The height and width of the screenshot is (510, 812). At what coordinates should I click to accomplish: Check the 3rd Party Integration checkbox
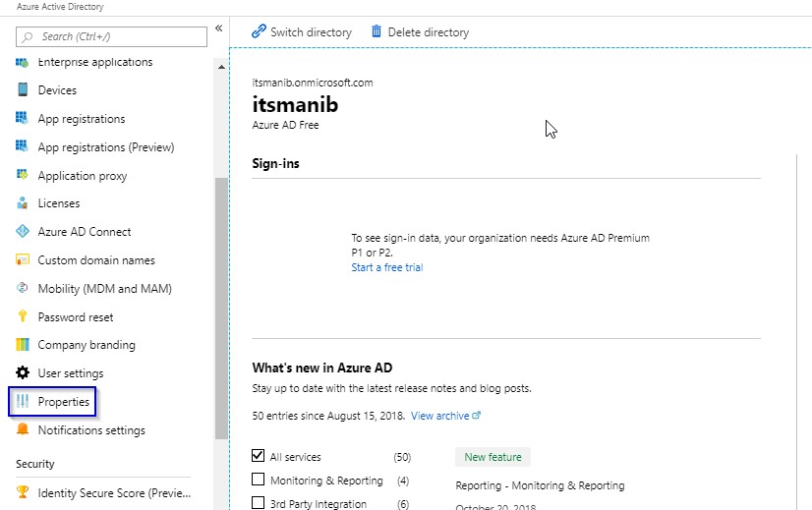[x=258, y=502]
